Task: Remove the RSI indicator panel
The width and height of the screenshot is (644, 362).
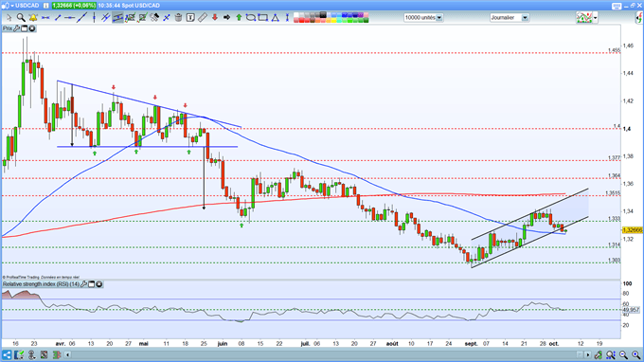Action: click(x=99, y=284)
